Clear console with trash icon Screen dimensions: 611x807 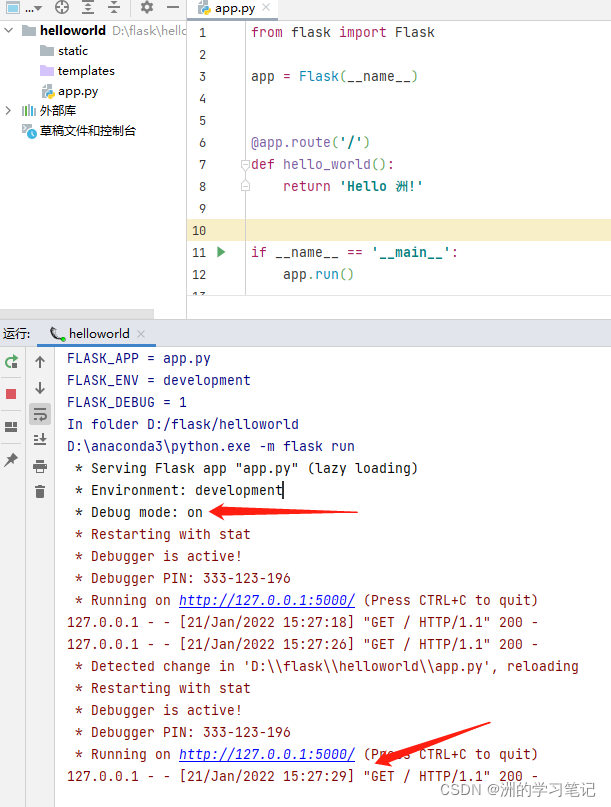pyautogui.click(x=40, y=492)
